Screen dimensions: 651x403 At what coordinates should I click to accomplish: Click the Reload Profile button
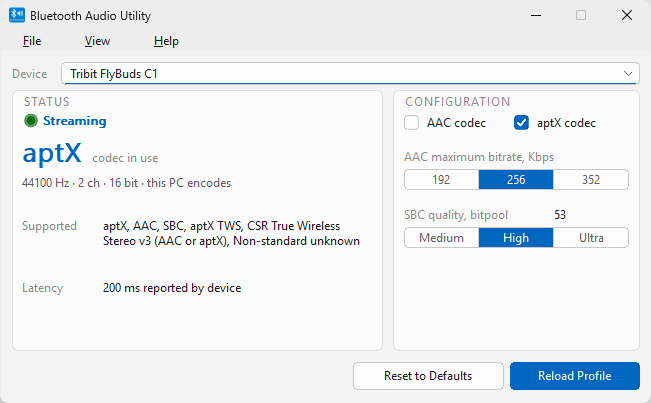tap(575, 376)
